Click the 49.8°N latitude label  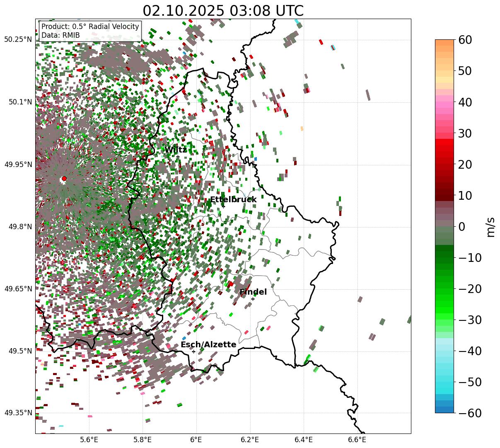(20, 227)
